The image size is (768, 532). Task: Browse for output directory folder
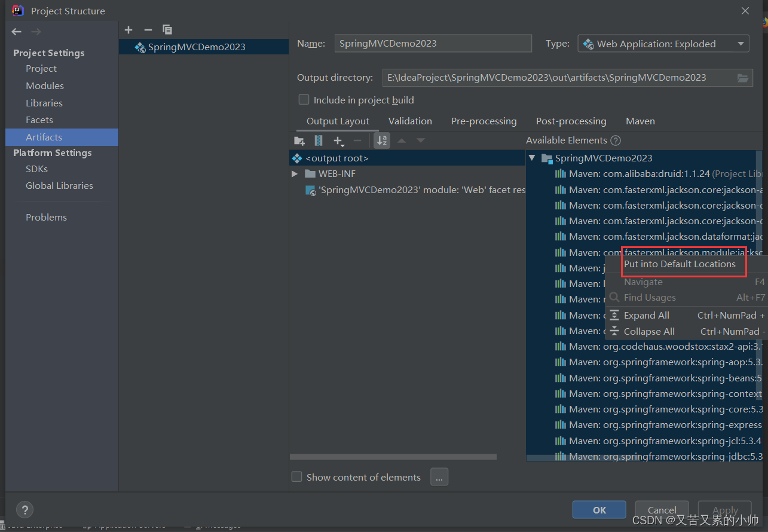point(743,78)
